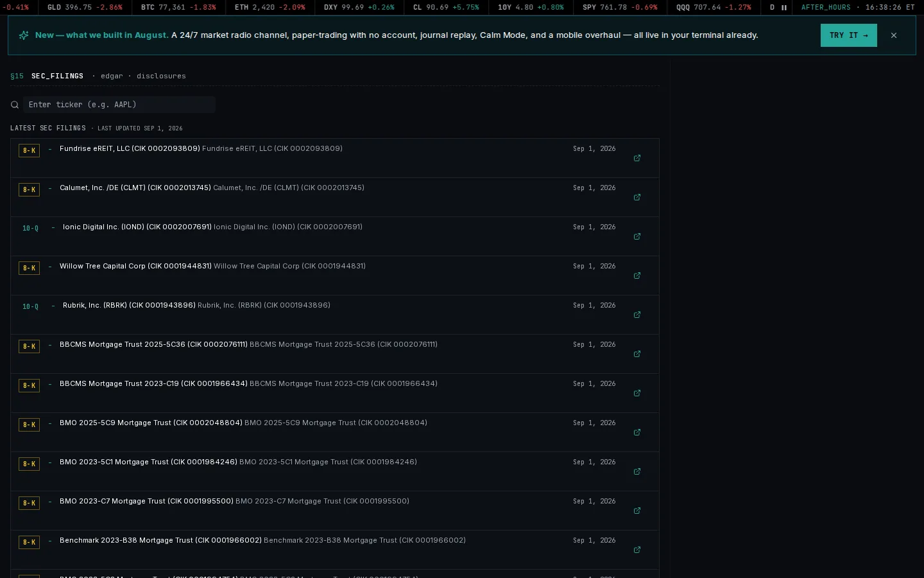Click the search magnifier icon
The height and width of the screenshot is (578, 924).
coord(15,105)
